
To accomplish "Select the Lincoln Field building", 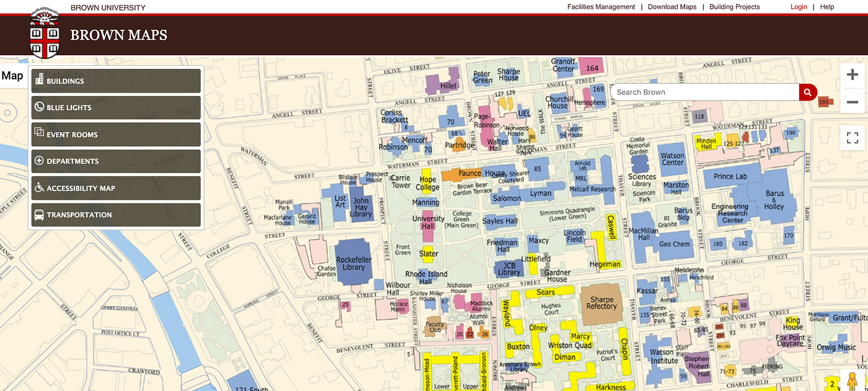I will pos(574,236).
